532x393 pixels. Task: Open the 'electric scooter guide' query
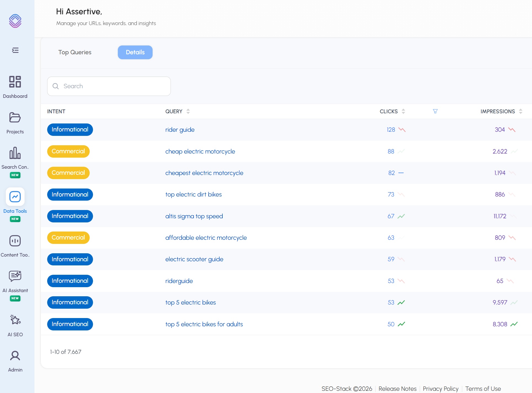pos(194,259)
